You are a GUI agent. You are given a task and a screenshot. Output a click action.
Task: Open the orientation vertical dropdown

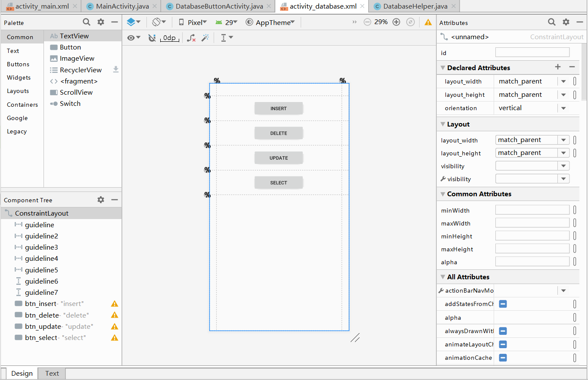(x=563, y=108)
